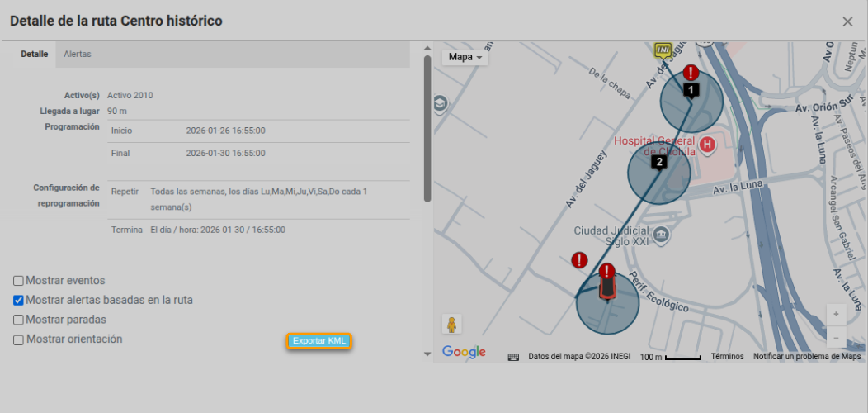Enable Mostrar paradas checkbox
868x413 pixels.
coord(18,320)
